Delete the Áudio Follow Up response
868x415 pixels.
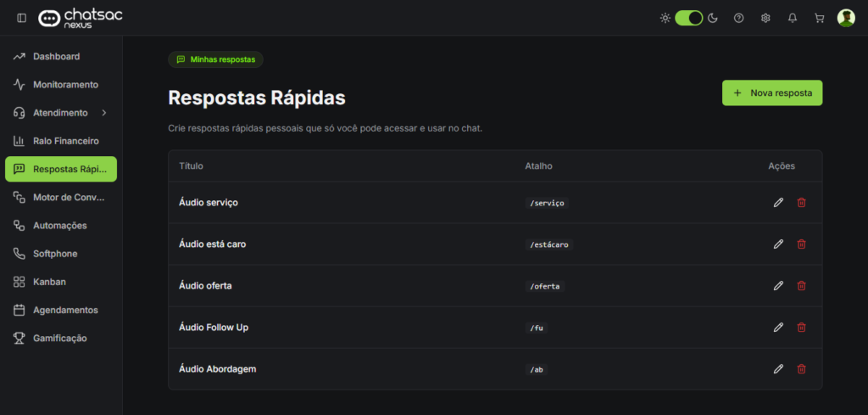point(801,328)
